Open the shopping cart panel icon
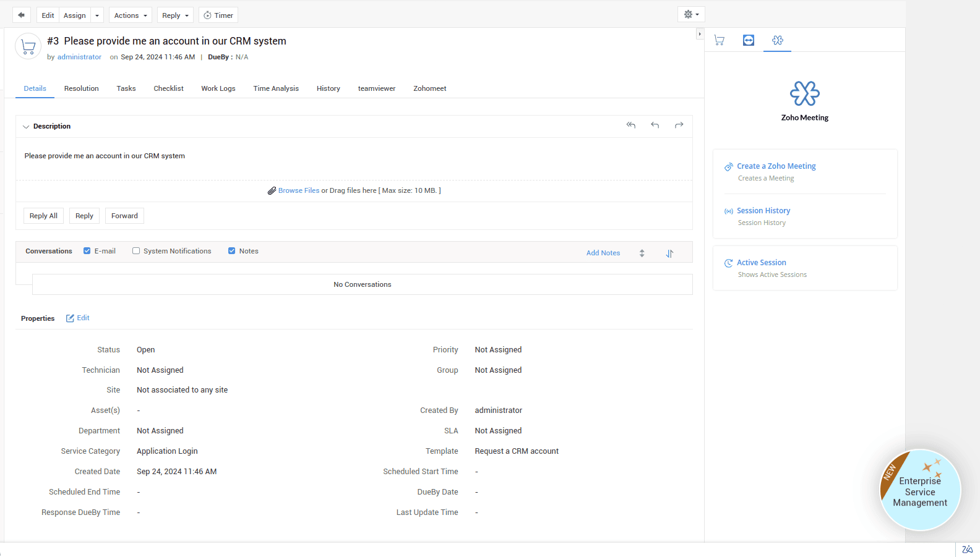 click(719, 40)
